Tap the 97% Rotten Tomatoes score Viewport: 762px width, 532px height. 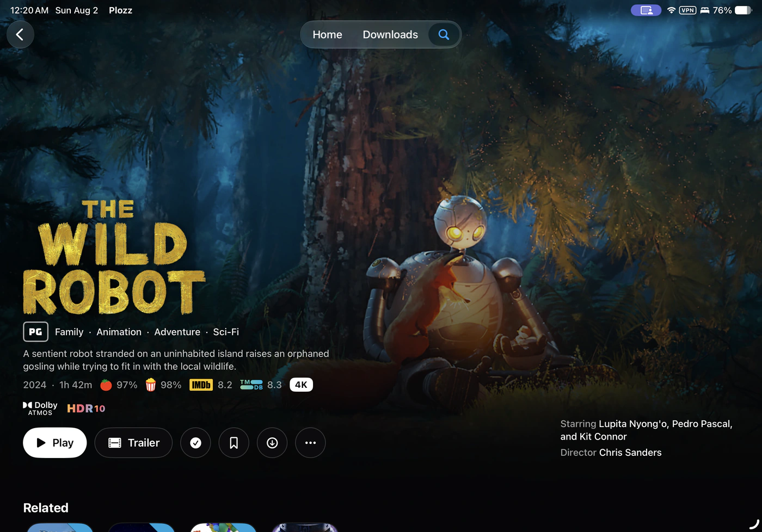[x=127, y=385]
